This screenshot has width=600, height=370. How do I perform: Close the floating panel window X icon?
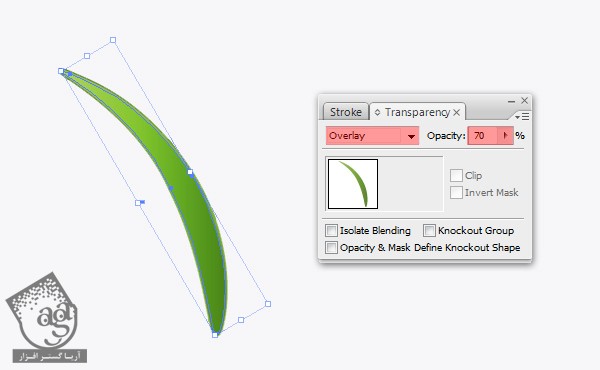(524, 100)
